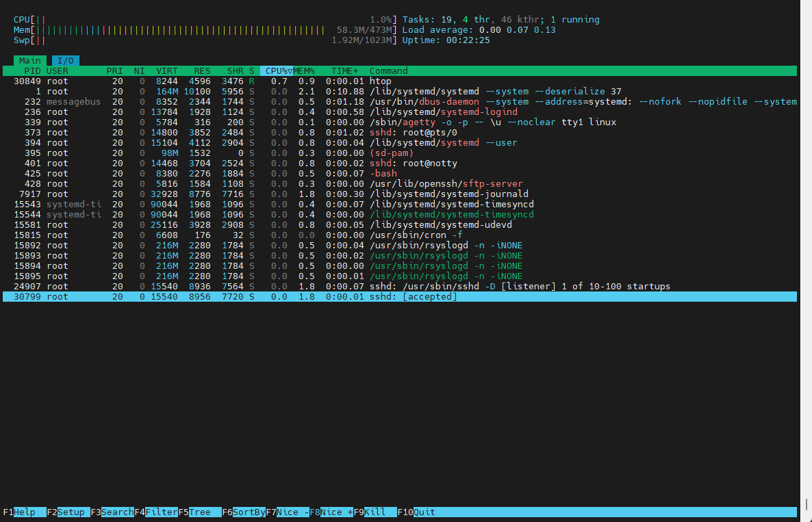Sort by the TIME+ column header
The image size is (812, 522).
click(x=345, y=71)
